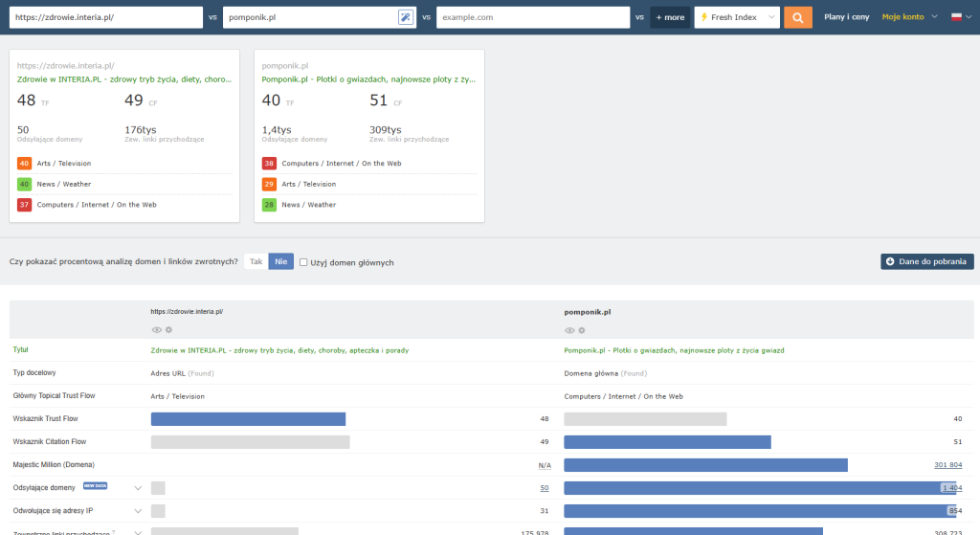Open the Moje konto menu
980x535 pixels.
coord(909,17)
